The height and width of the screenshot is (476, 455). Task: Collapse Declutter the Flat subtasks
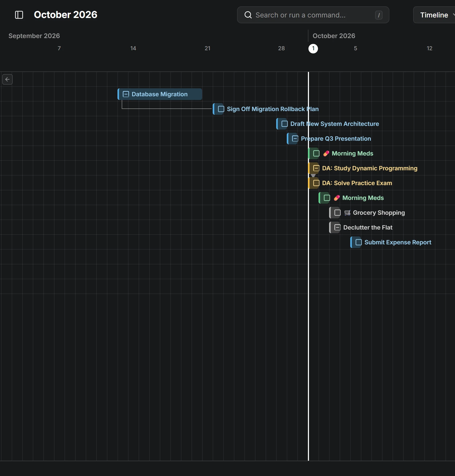pos(338,227)
